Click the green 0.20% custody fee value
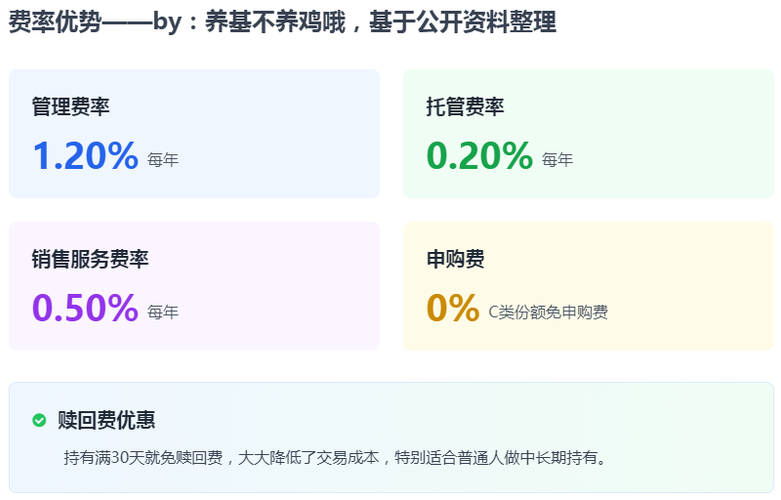The height and width of the screenshot is (500, 781). [x=479, y=156]
